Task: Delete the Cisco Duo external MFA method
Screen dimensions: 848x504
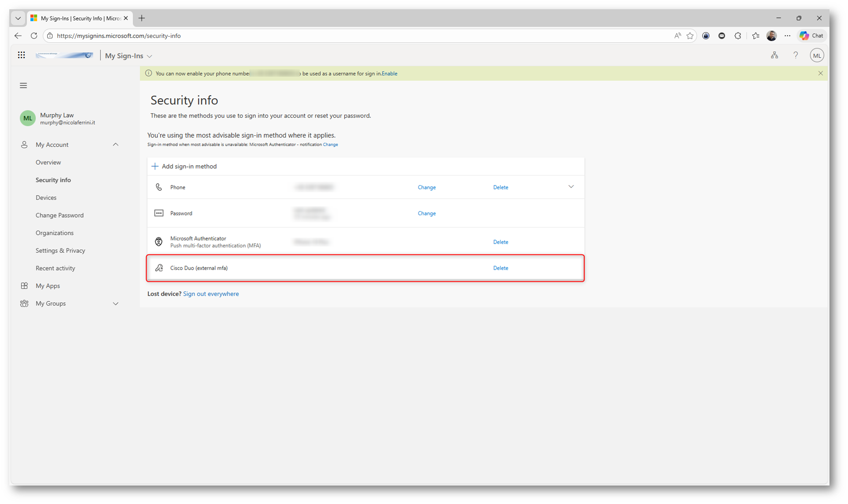Action: (501, 268)
